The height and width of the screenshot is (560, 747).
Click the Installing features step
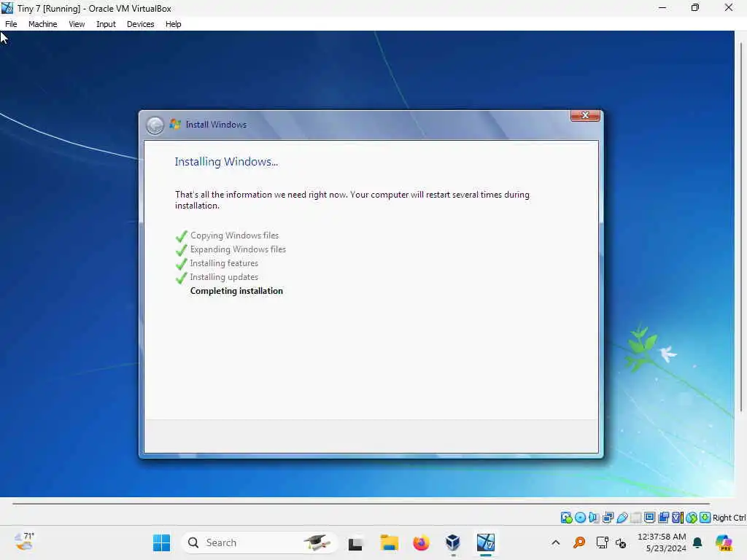[x=224, y=262]
